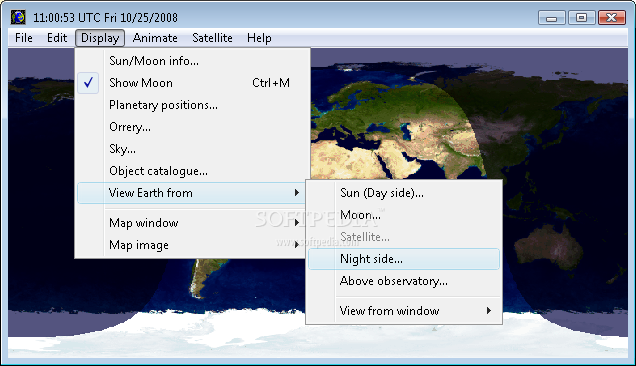This screenshot has height=366, width=636.
Task: Choose Above observatory... view
Action: pos(404,281)
